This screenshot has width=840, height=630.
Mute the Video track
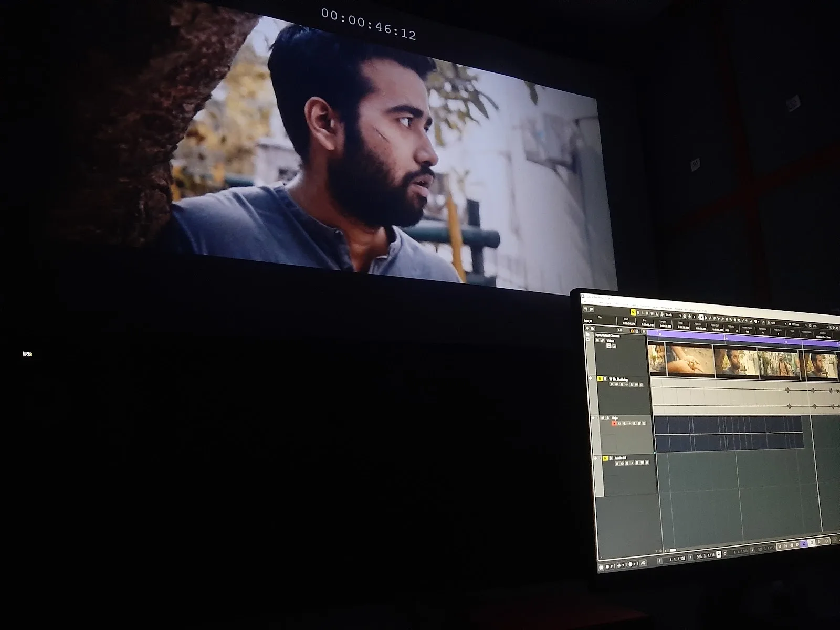coord(597,340)
